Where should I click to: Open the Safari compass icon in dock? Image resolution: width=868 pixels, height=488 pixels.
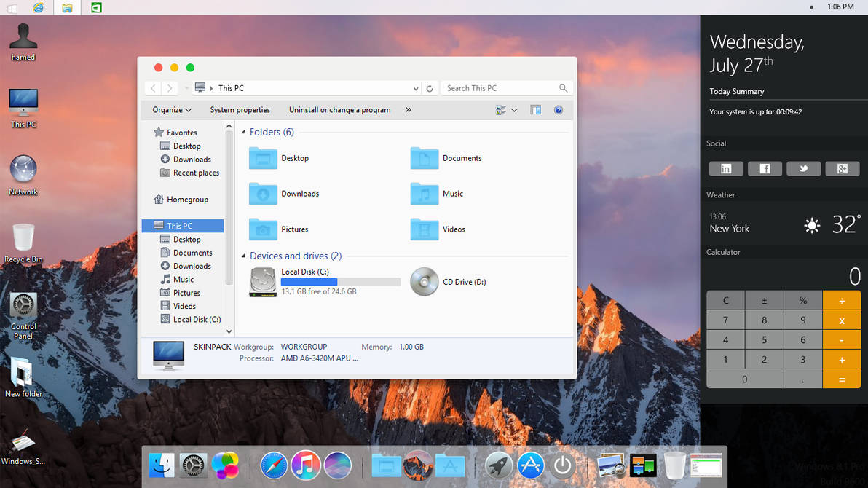pos(274,465)
